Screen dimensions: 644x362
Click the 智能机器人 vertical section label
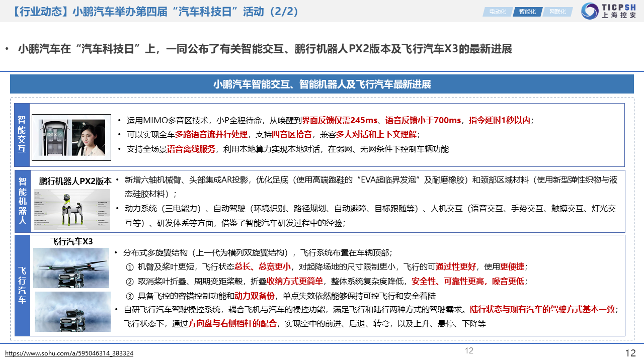coord(22,201)
